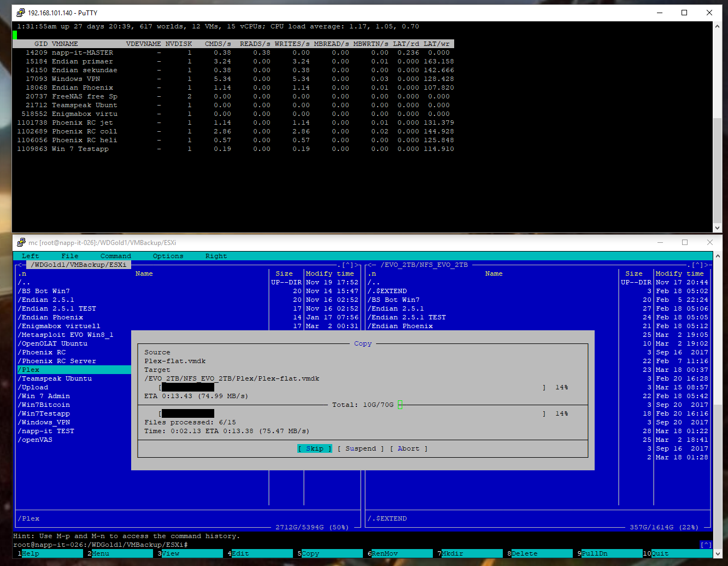Open the left panel's [^] history dropdown
The width and height of the screenshot is (728, 566).
(x=347, y=265)
